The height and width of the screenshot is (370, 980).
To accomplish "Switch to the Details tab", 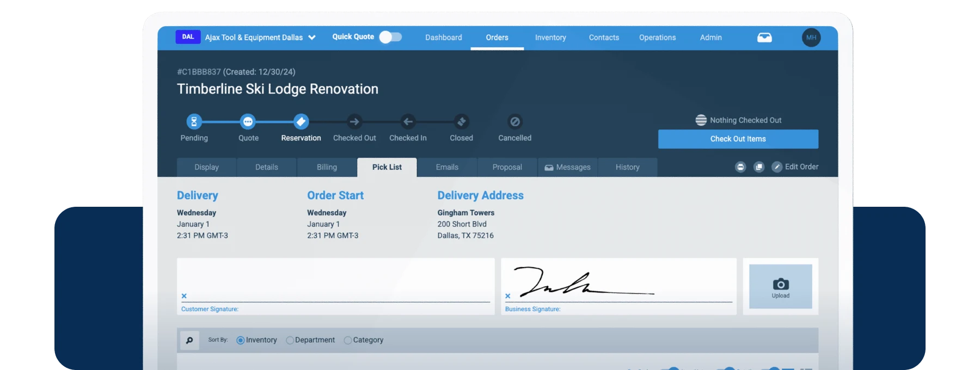I will 267,167.
